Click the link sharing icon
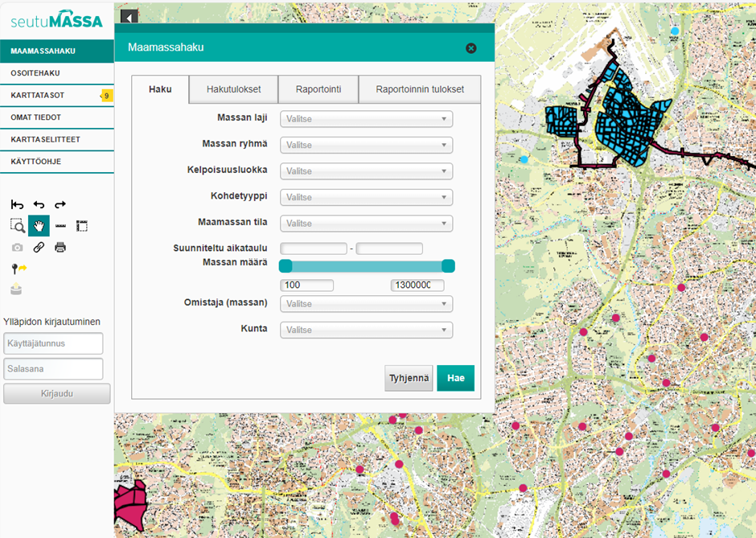This screenshot has height=538, width=756. point(38,247)
